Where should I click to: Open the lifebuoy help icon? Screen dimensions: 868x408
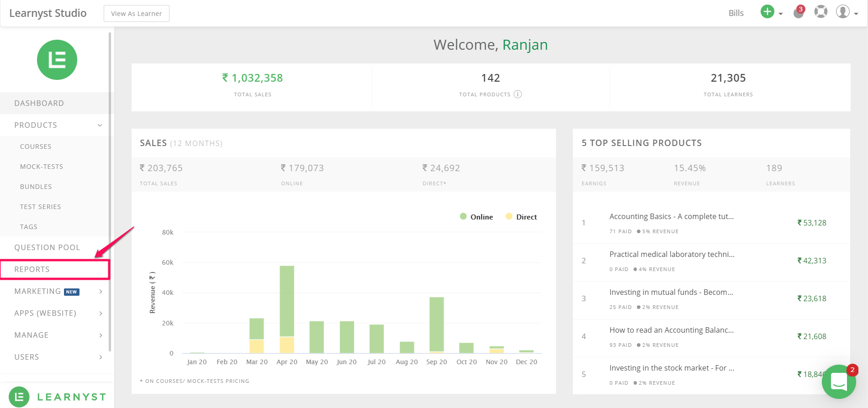click(821, 11)
